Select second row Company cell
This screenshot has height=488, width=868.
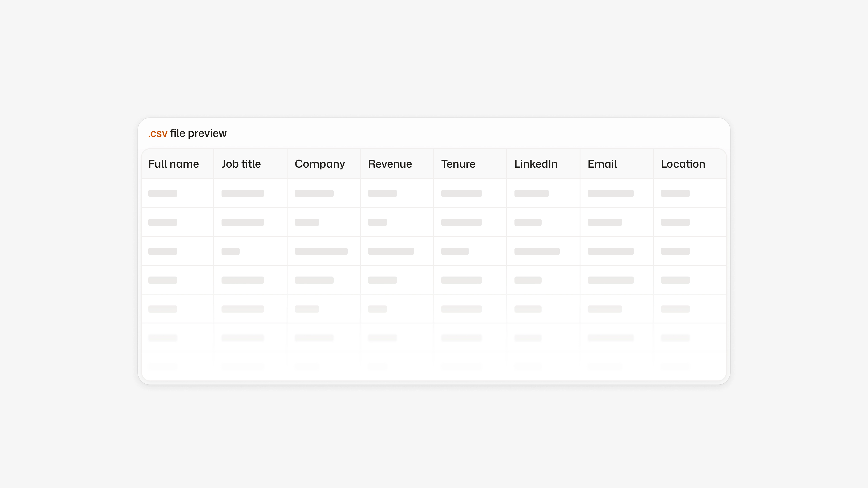tap(307, 222)
